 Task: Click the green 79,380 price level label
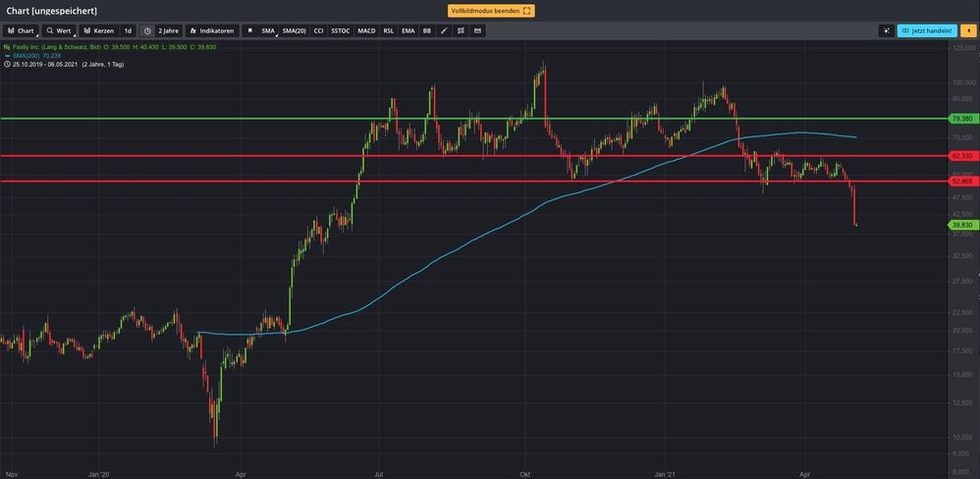click(961, 118)
